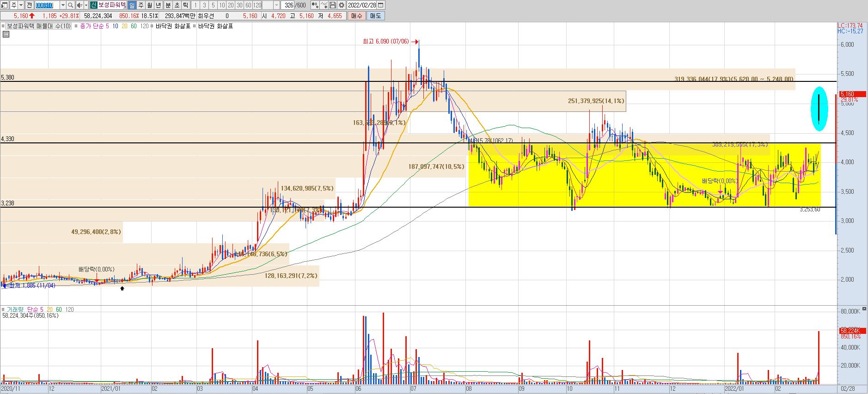Viewport: 868px width, 394px height.
Task: Click the cyan ellipse drawing on the chart
Action: [x=819, y=109]
